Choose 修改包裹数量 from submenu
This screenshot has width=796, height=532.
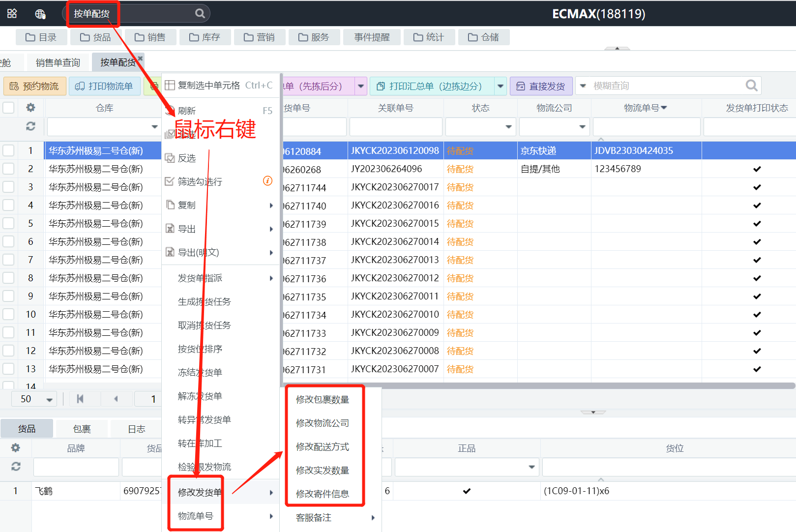click(323, 399)
